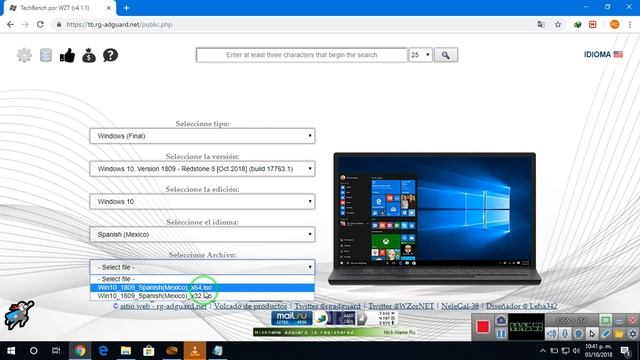Image resolution: width=640 pixels, height=360 pixels.
Task: Reload the current page
Action: 40,24
